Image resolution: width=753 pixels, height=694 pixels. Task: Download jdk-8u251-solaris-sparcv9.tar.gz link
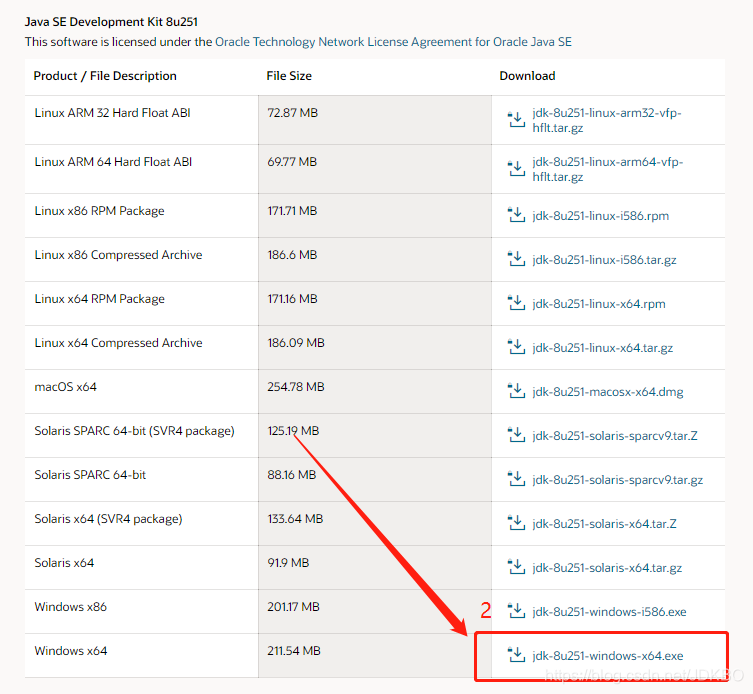(618, 480)
